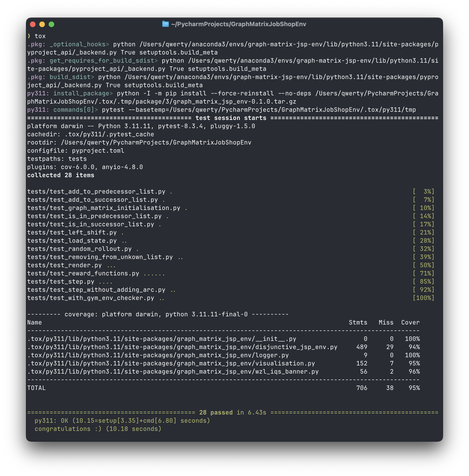
Task: Click the disjunctive_jsp_env.py coverage row
Action: [x=224, y=347]
